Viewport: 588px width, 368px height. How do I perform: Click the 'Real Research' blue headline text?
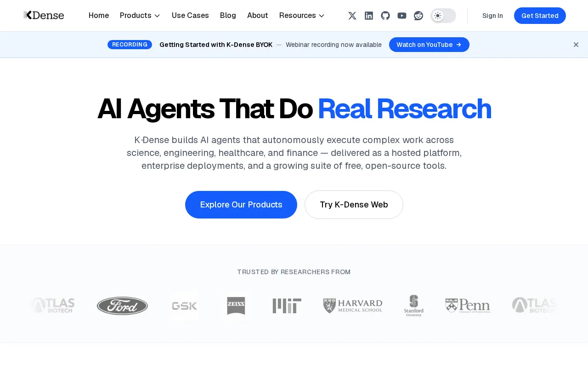pyautogui.click(x=404, y=109)
